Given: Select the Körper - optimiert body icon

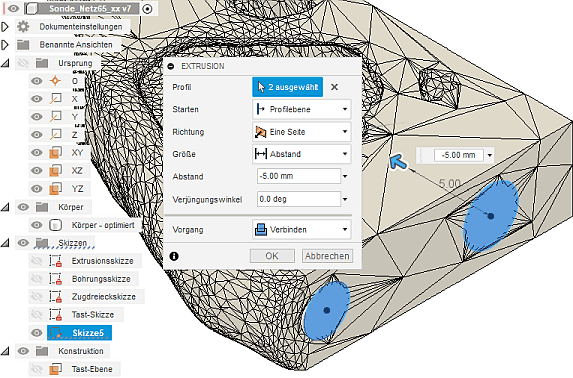Looking at the screenshot, I should click(55, 225).
